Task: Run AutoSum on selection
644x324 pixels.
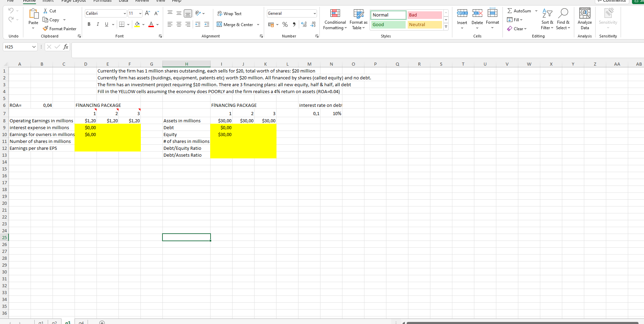Action: pos(519,11)
